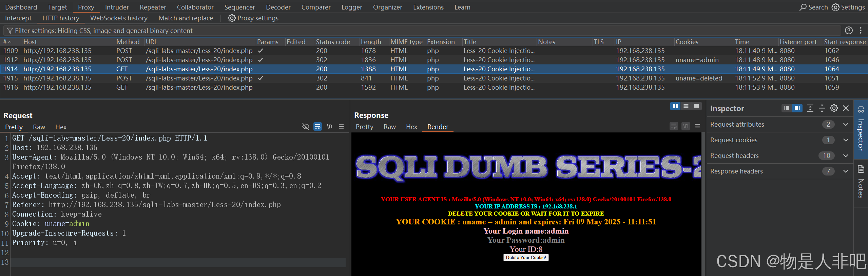868x276 pixels.
Task: Switch to the Repeater tab
Action: point(153,7)
